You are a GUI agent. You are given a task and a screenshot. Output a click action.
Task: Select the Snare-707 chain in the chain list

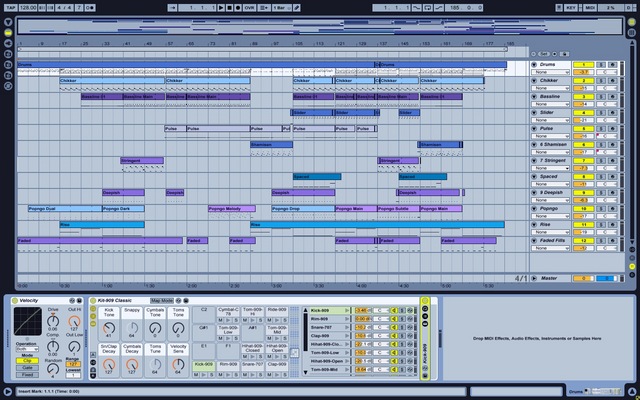(329, 327)
